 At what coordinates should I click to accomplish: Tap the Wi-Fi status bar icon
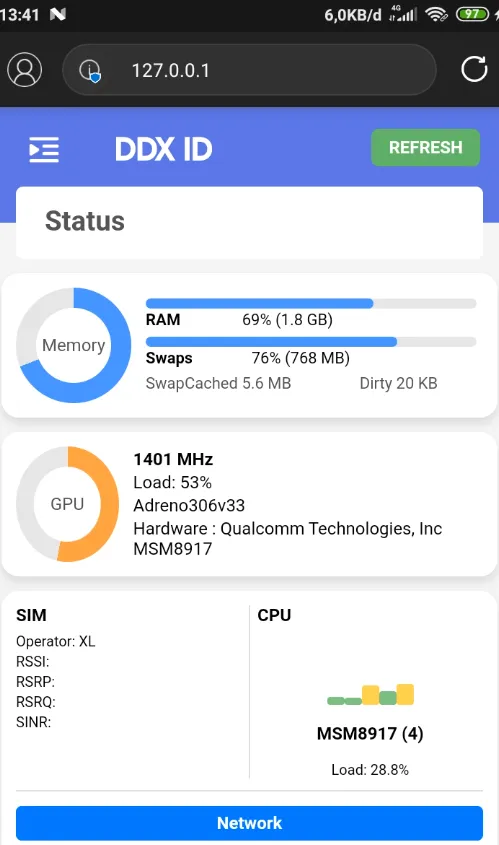click(x=436, y=14)
